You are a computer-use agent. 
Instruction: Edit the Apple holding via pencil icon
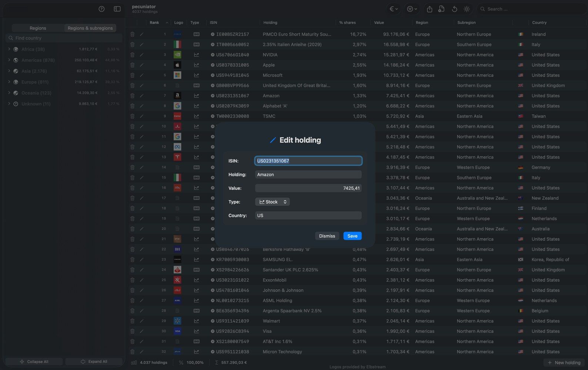[x=141, y=65]
